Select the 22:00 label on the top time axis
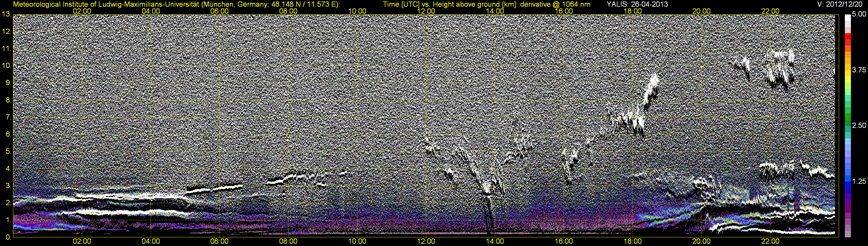This screenshot has height=246, width=868. click(x=770, y=11)
